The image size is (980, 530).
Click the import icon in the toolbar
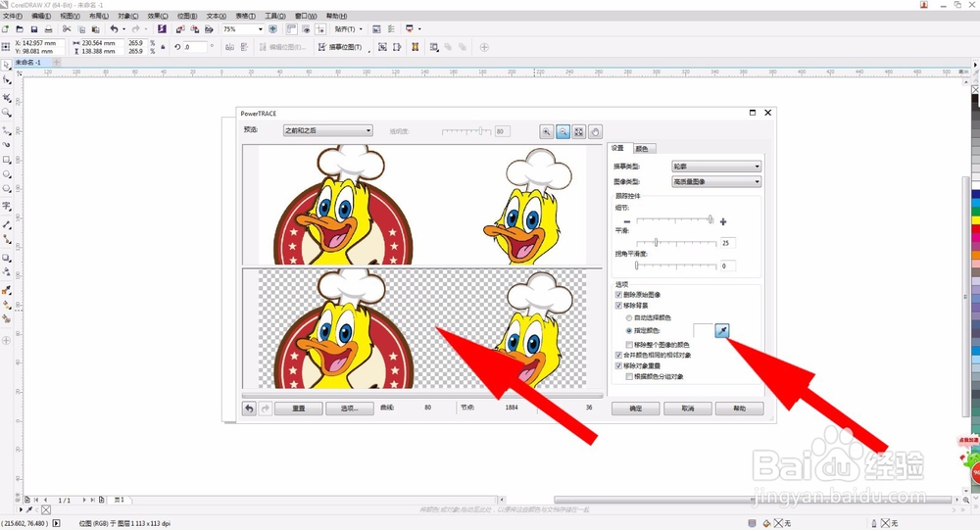coord(180,28)
